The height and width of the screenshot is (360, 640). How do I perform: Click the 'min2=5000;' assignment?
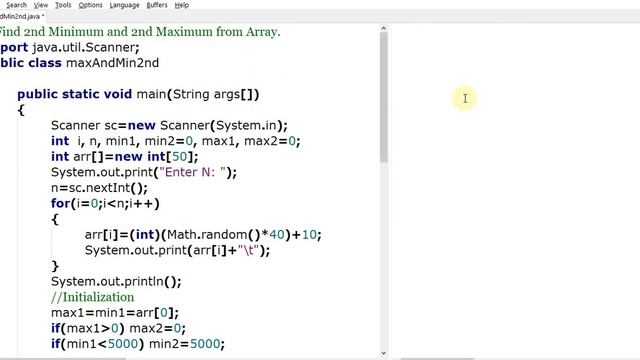click(x=187, y=344)
